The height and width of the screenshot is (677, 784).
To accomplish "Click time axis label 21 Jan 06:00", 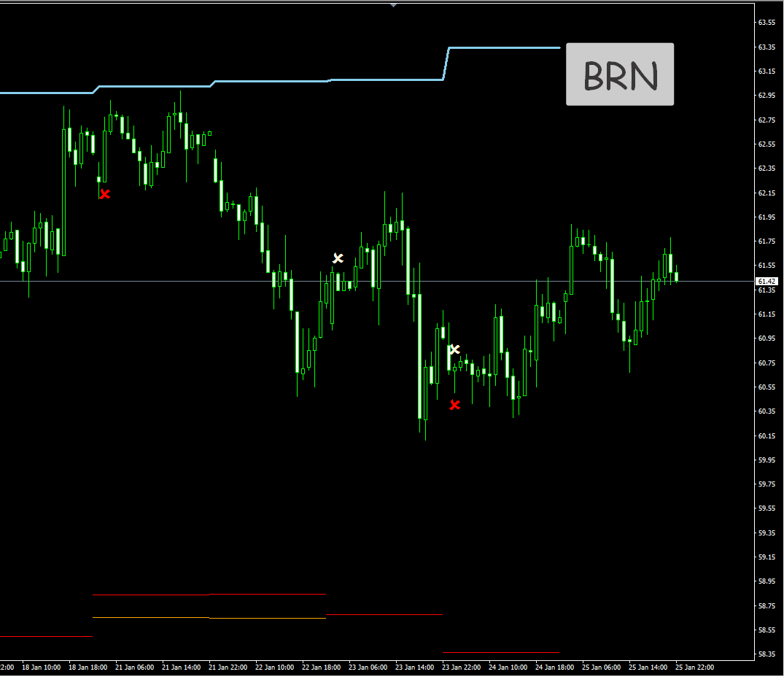I will click(134, 667).
